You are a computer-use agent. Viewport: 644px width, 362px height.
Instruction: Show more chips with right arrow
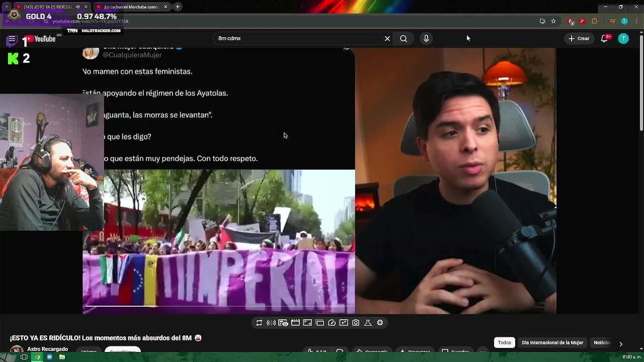(620, 344)
